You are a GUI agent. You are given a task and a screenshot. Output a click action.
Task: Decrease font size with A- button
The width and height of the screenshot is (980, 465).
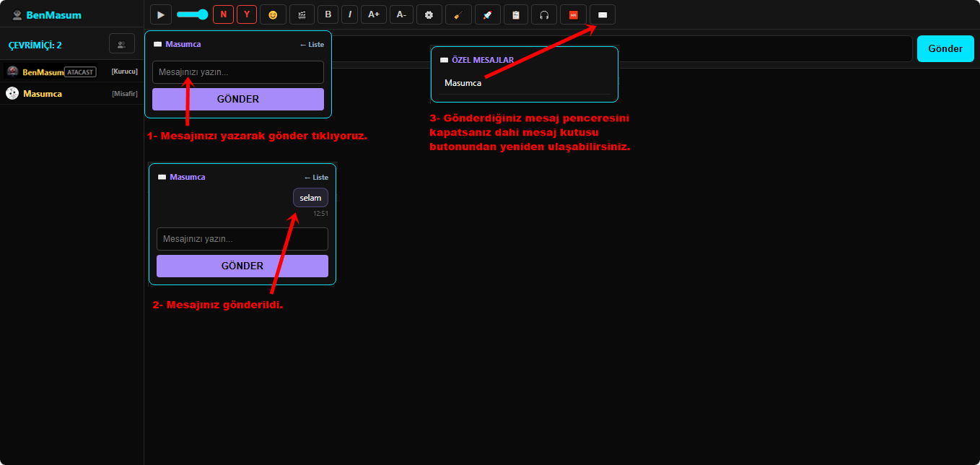point(401,14)
